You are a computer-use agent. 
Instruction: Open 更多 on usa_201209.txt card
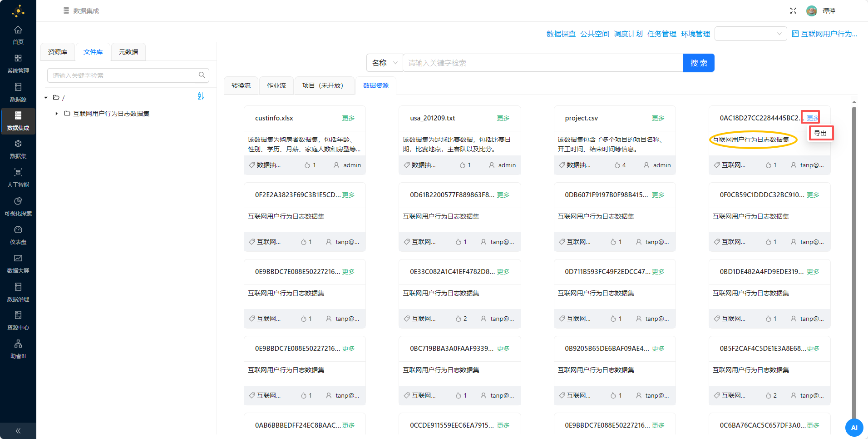pyautogui.click(x=503, y=118)
